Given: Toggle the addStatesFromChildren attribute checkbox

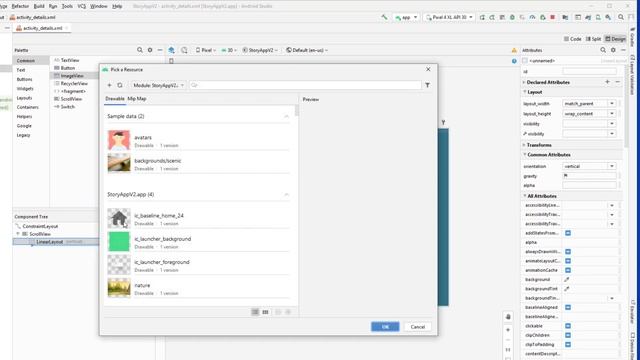Looking at the screenshot, I should [568, 233].
